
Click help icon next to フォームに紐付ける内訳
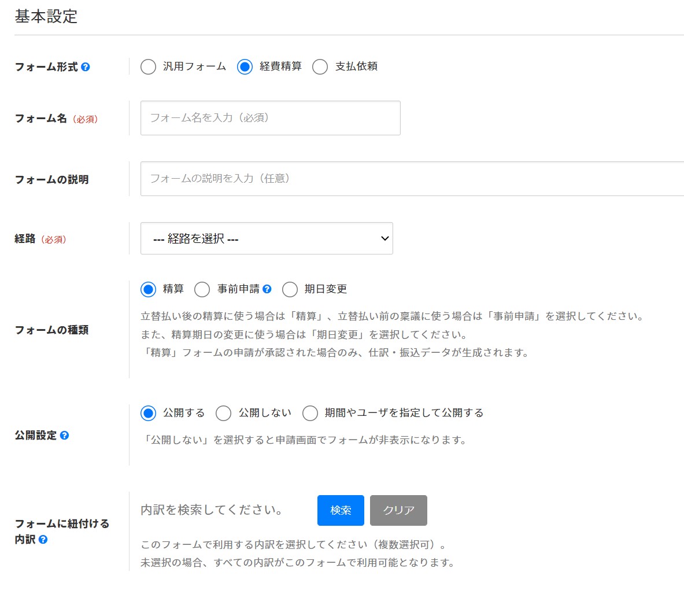tap(43, 540)
